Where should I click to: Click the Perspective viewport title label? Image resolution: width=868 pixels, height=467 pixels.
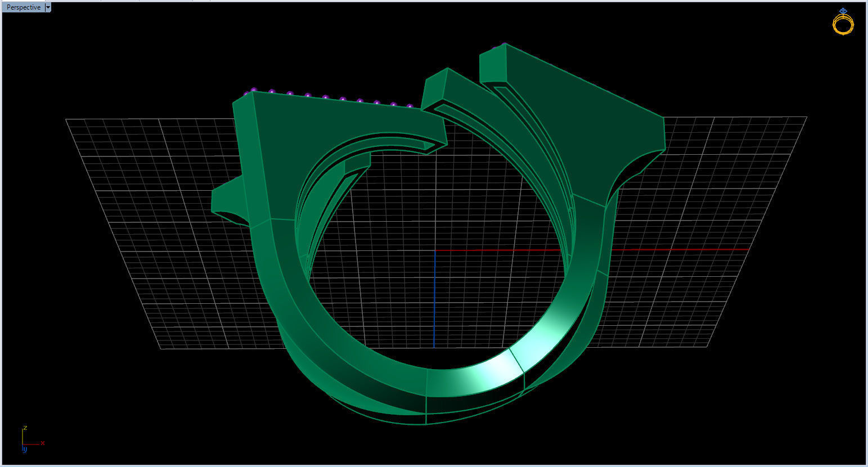pos(24,7)
